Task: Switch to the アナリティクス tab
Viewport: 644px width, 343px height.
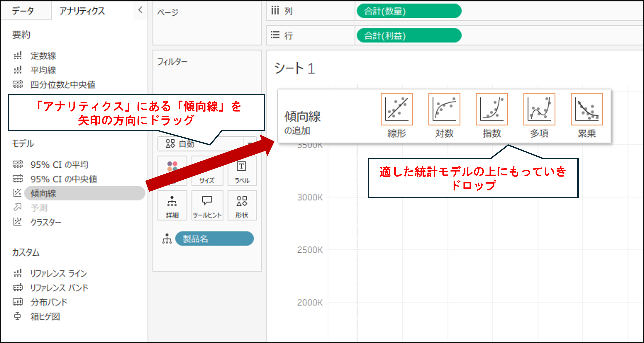Action: click(82, 11)
